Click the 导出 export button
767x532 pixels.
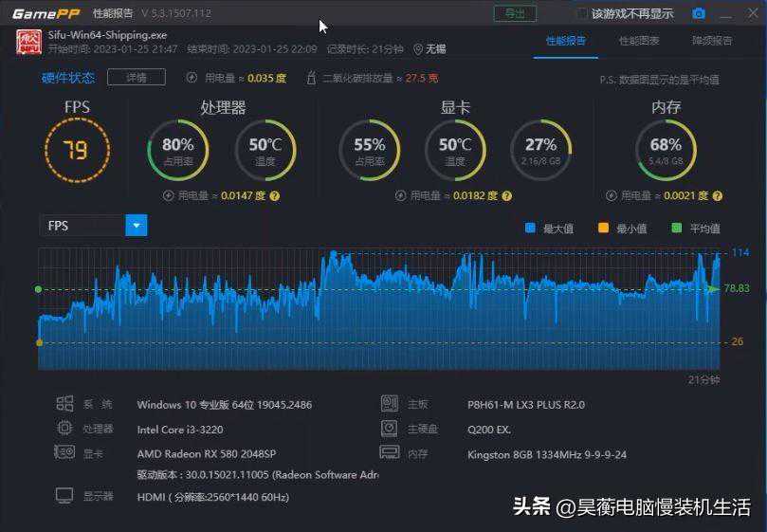click(x=515, y=13)
